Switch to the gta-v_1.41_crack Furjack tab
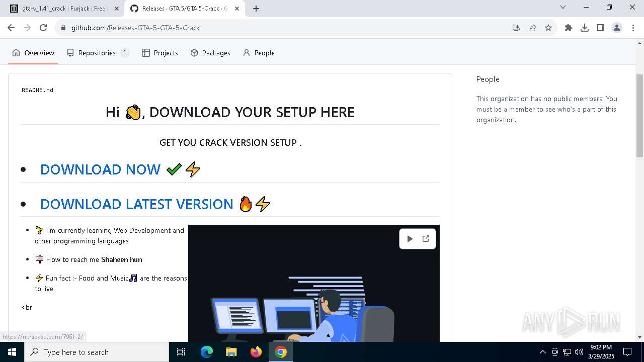644x362 pixels. pyautogui.click(x=64, y=9)
